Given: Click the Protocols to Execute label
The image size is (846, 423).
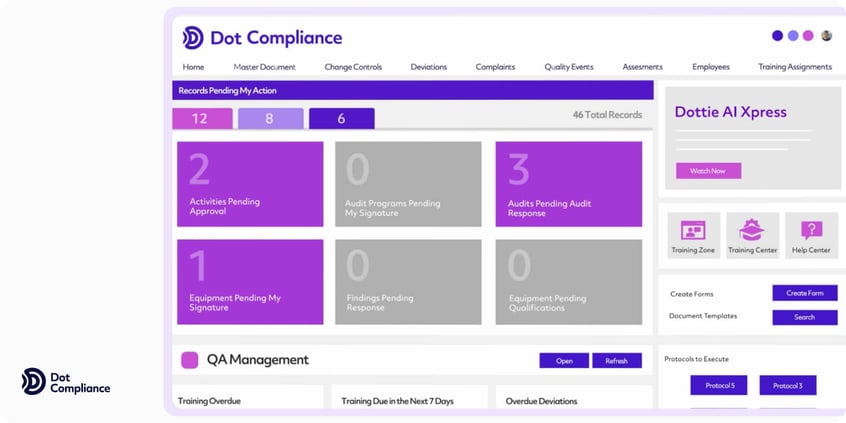Looking at the screenshot, I should click(696, 359).
